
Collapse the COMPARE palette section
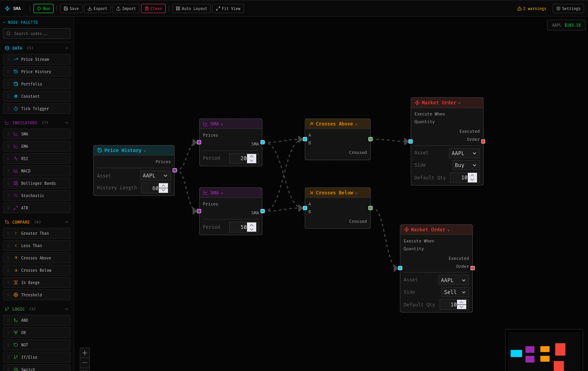click(67, 222)
